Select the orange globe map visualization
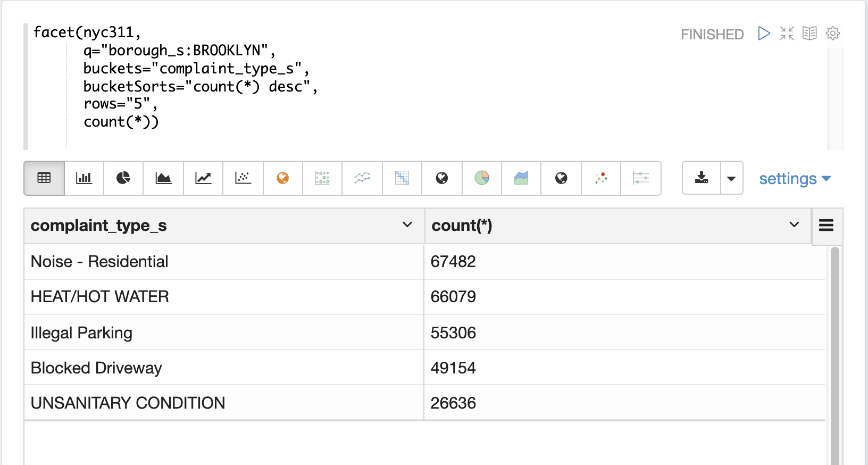Viewport: 868px width, 465px height. (283, 178)
